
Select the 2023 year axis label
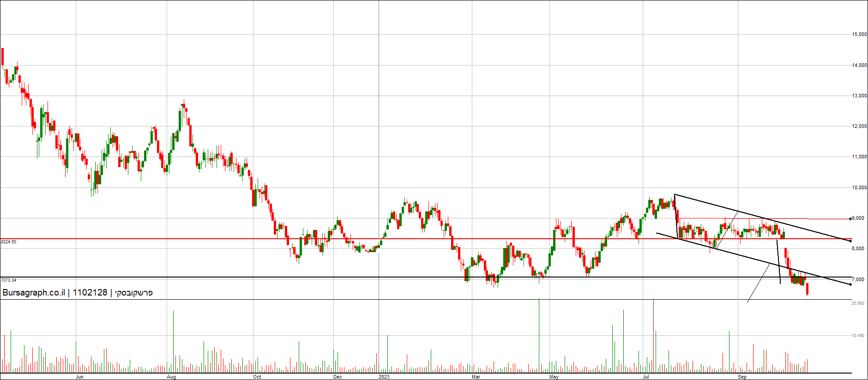(x=384, y=377)
